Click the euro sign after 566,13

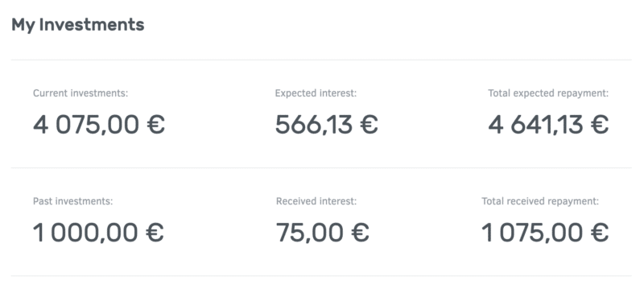click(x=369, y=125)
